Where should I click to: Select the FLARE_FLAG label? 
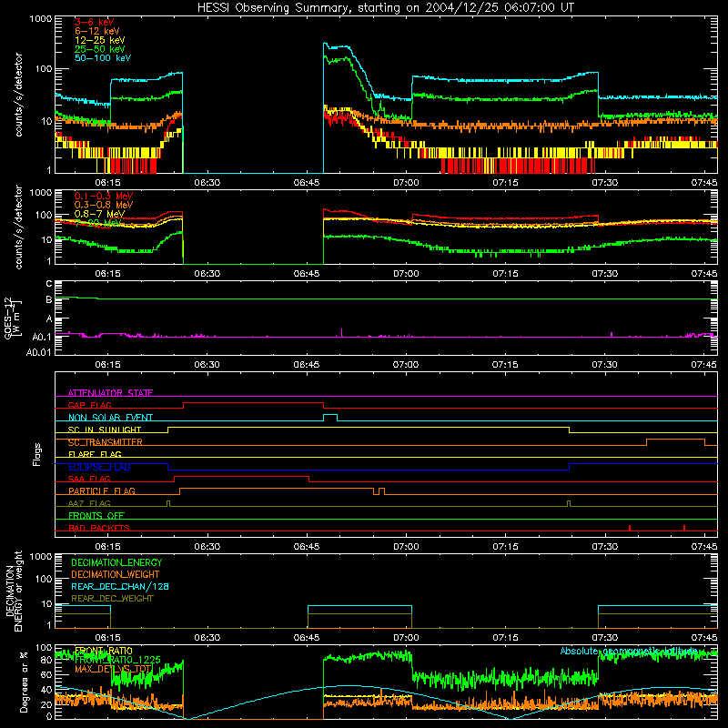click(x=95, y=454)
